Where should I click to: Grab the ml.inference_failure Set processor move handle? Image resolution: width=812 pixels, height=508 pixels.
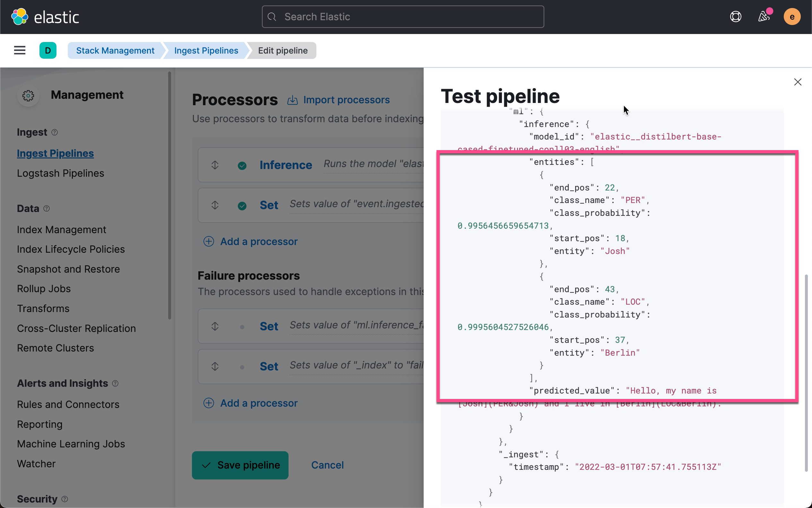(x=215, y=326)
